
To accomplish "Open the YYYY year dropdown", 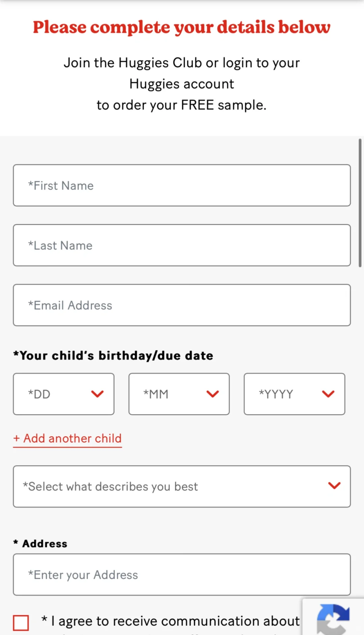I will (295, 394).
